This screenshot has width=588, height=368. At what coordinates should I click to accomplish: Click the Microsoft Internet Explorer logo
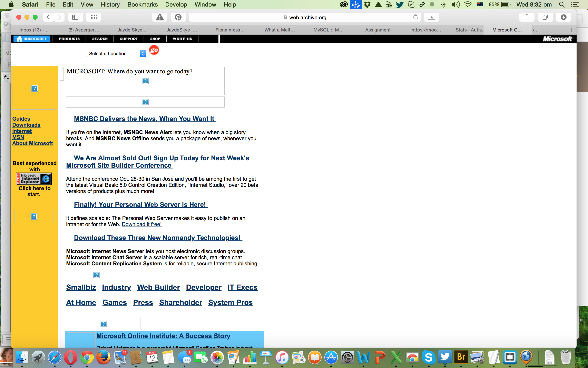[34, 179]
